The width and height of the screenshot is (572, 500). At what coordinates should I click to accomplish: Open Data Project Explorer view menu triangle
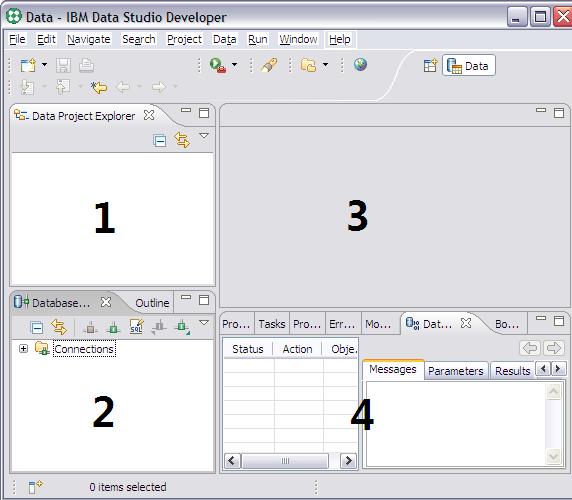[x=204, y=136]
